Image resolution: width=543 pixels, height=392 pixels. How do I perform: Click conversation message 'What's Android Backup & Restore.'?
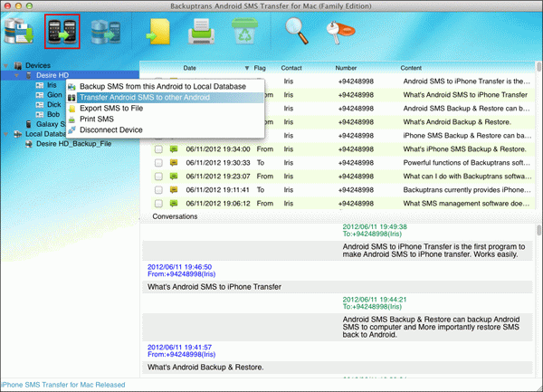(x=205, y=367)
